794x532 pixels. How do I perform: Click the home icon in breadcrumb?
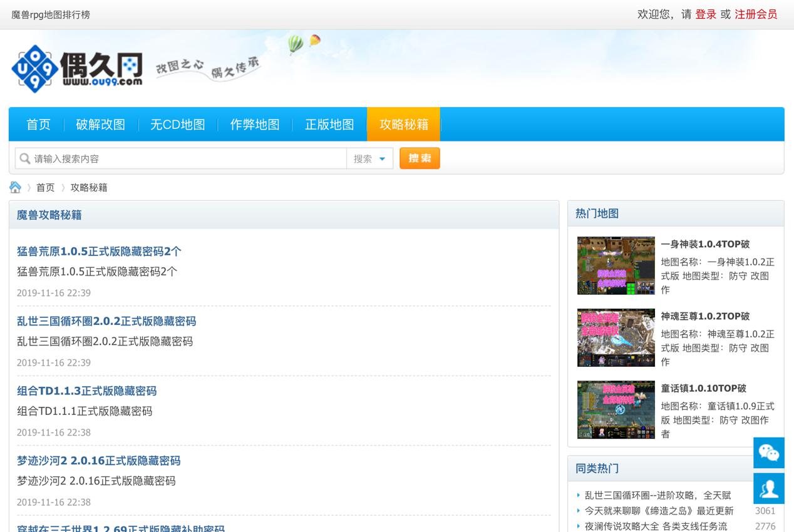tap(16, 187)
